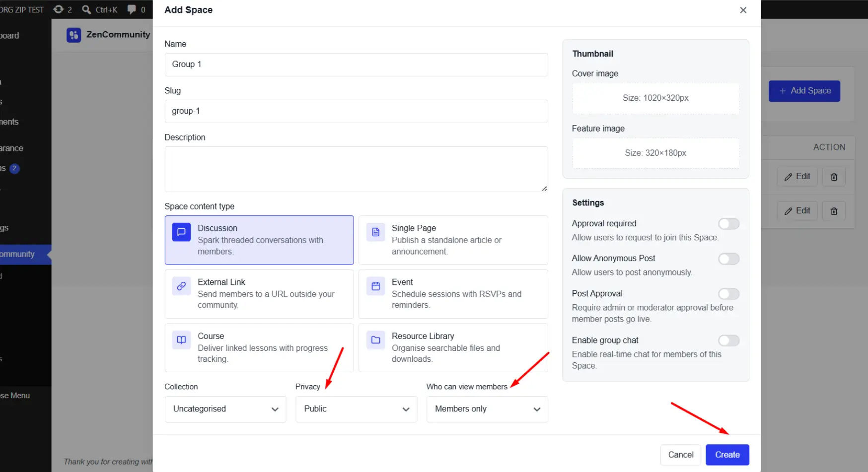Screen dimensions: 868x472
Task: Click the Slug field containing group-1
Action: pos(357,111)
